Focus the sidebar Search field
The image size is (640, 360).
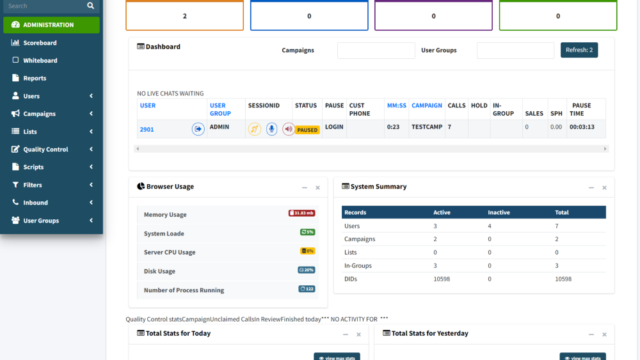tap(44, 6)
